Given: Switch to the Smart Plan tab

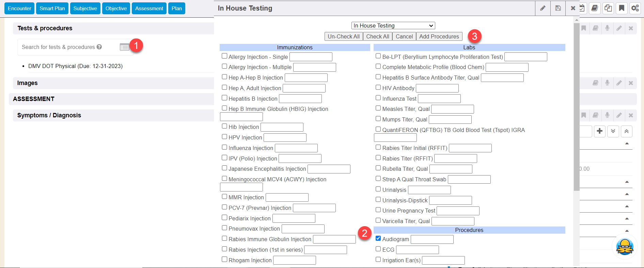Looking at the screenshot, I should [x=52, y=9].
